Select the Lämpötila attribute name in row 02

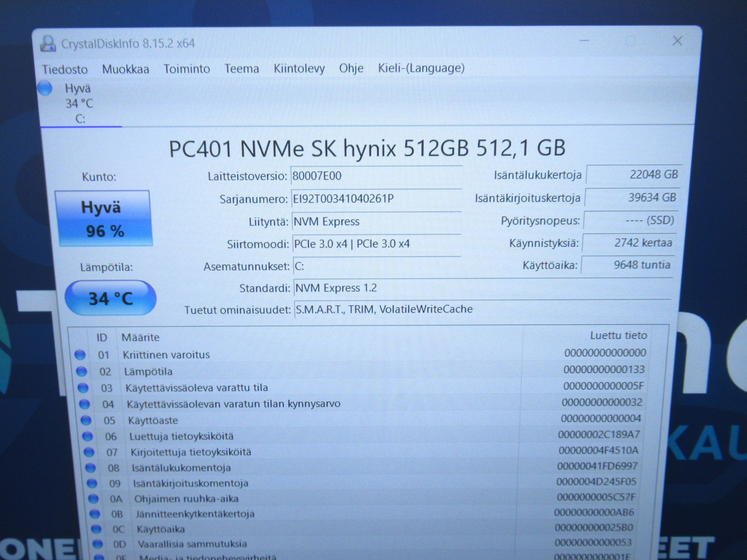(x=148, y=372)
